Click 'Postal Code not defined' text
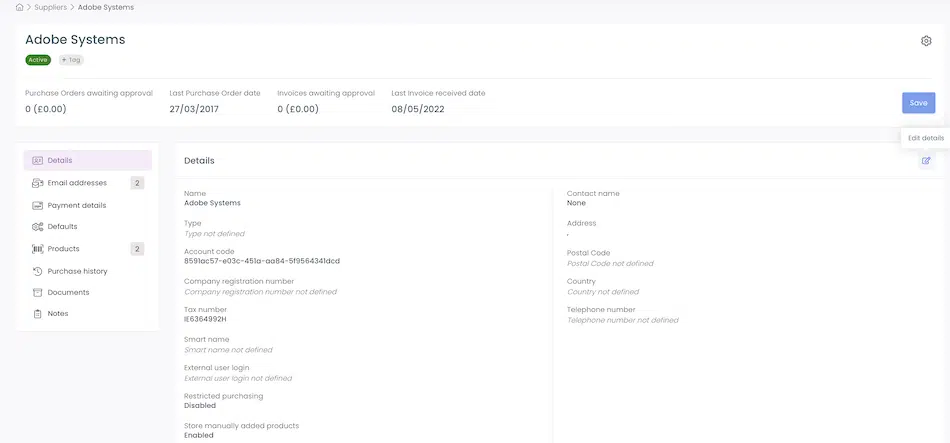950x443 pixels. [610, 264]
